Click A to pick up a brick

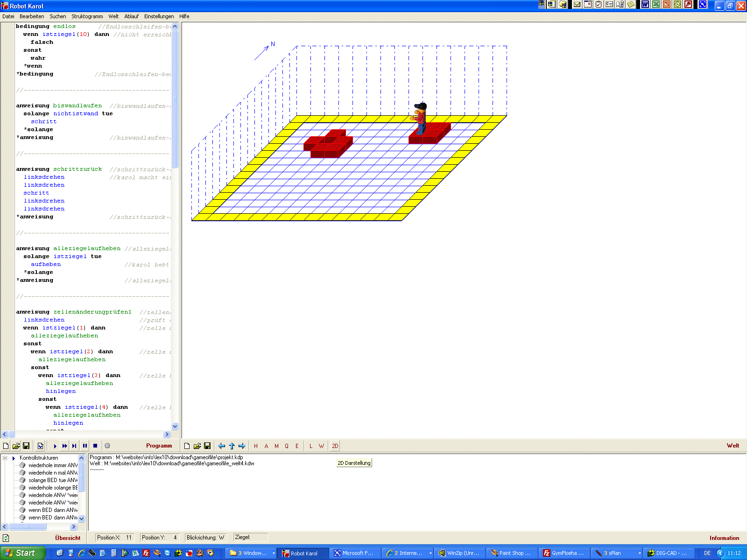[266, 446]
